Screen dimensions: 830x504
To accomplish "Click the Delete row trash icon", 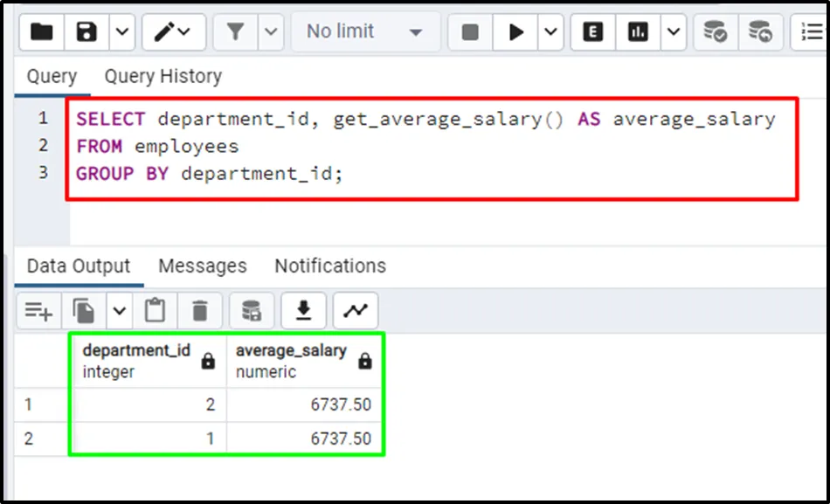I will (200, 310).
